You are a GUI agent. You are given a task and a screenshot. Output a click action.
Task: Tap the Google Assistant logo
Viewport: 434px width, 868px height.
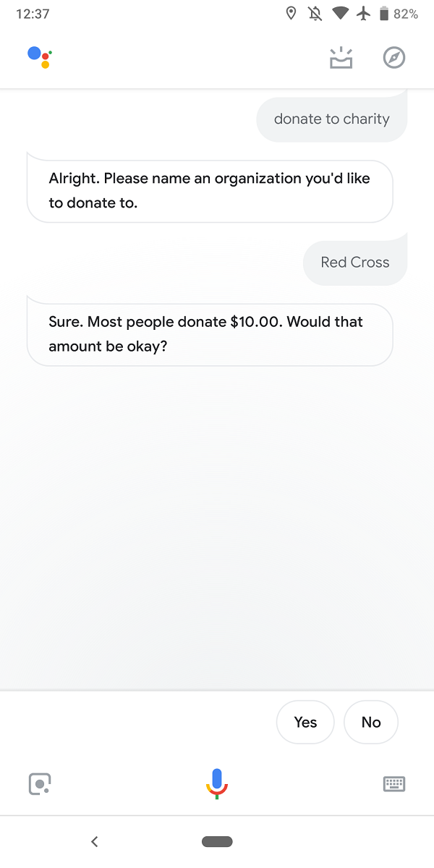[x=40, y=56]
